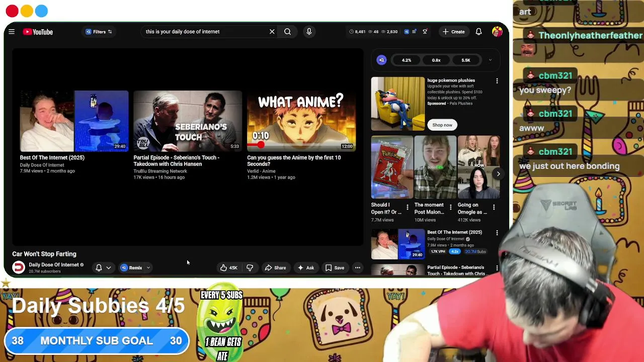The height and width of the screenshot is (362, 644).
Task: Open options for 'The moment Post Malon' Short
Action: [451, 207]
